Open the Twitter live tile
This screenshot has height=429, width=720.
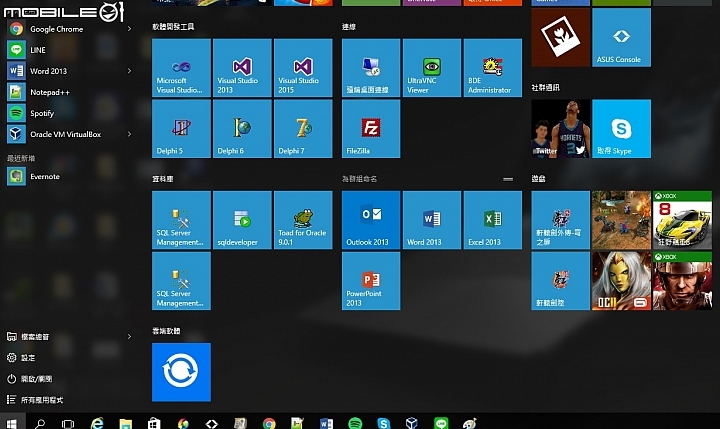tap(561, 129)
